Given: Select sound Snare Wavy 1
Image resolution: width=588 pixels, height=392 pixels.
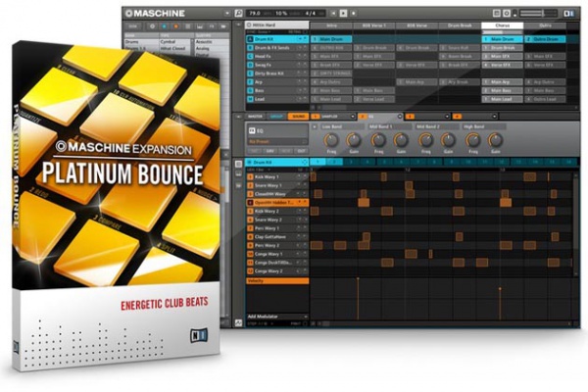Looking at the screenshot, I should click(x=276, y=185).
